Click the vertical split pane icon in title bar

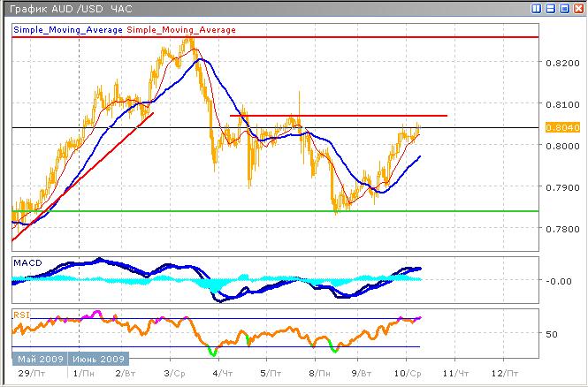click(x=538, y=8)
